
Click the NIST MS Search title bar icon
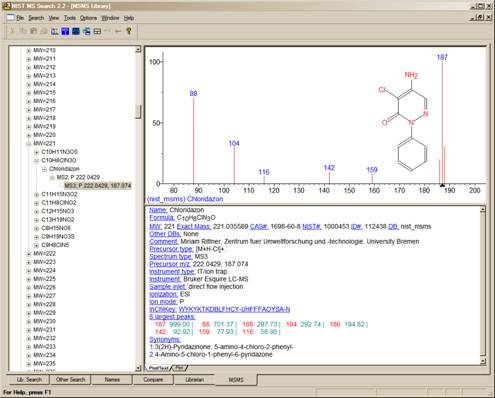click(6, 6)
